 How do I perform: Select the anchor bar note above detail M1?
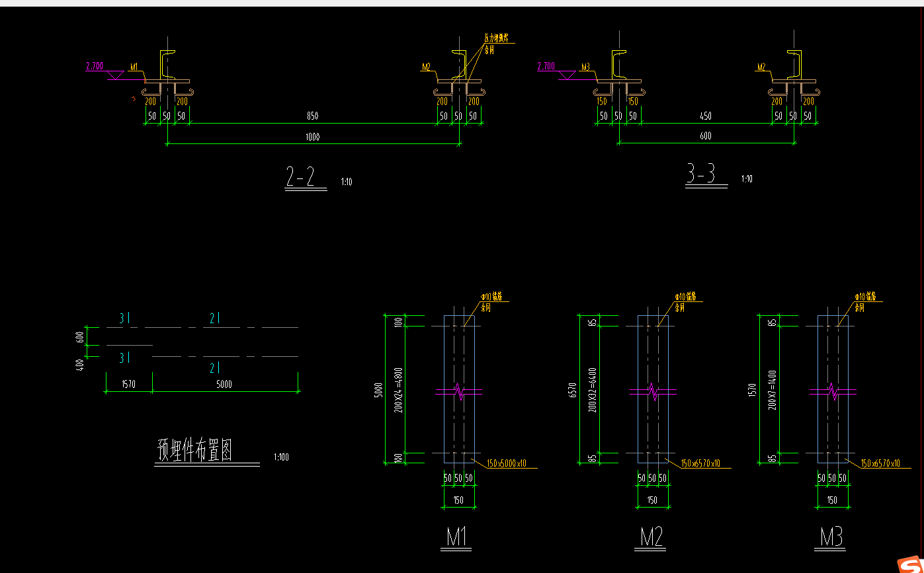492,302
